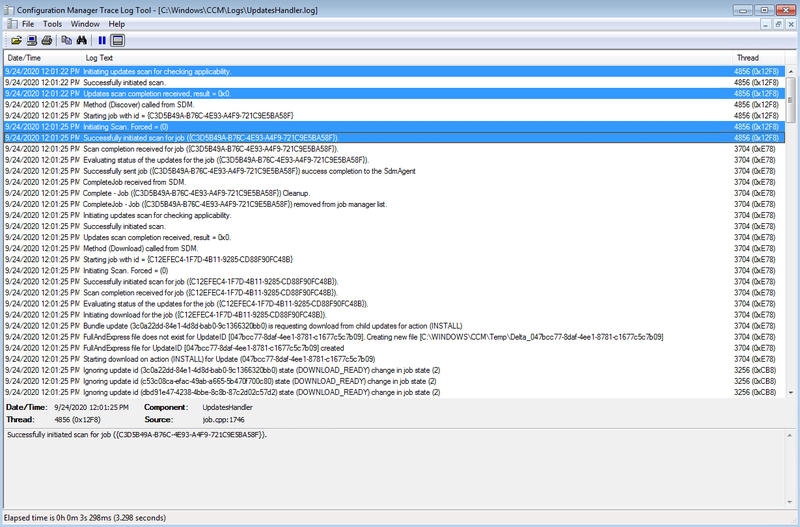Pause log updating with the pause icon
This screenshot has height=527, width=800.
(x=101, y=40)
